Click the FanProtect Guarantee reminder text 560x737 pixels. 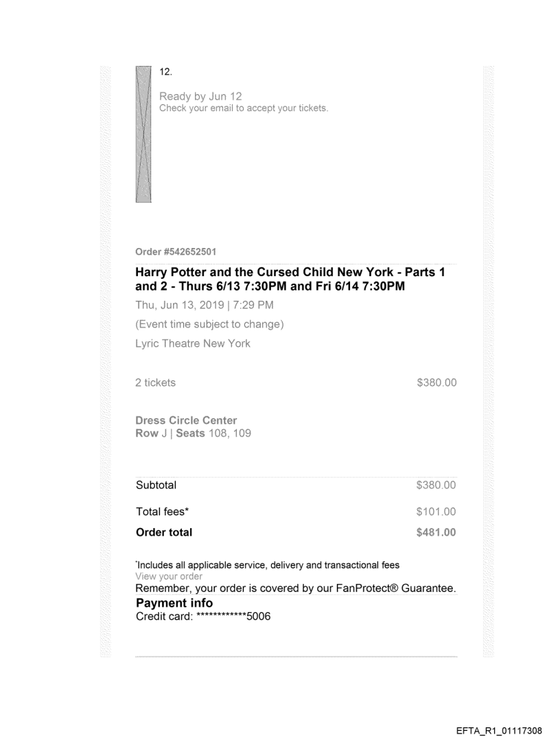[x=296, y=589]
